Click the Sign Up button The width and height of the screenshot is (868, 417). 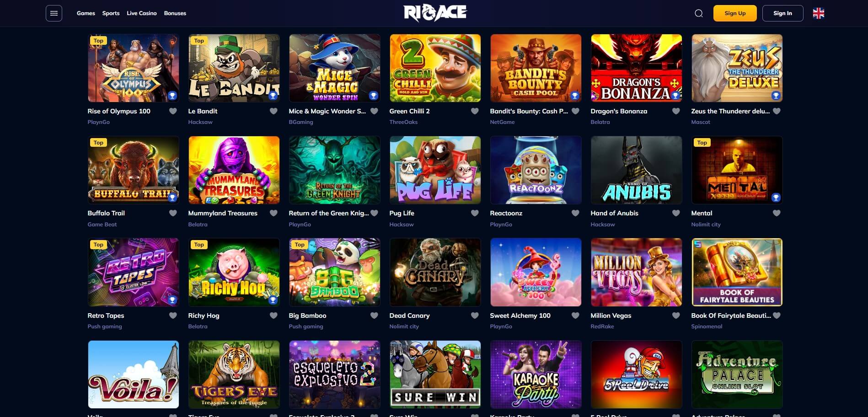735,13
